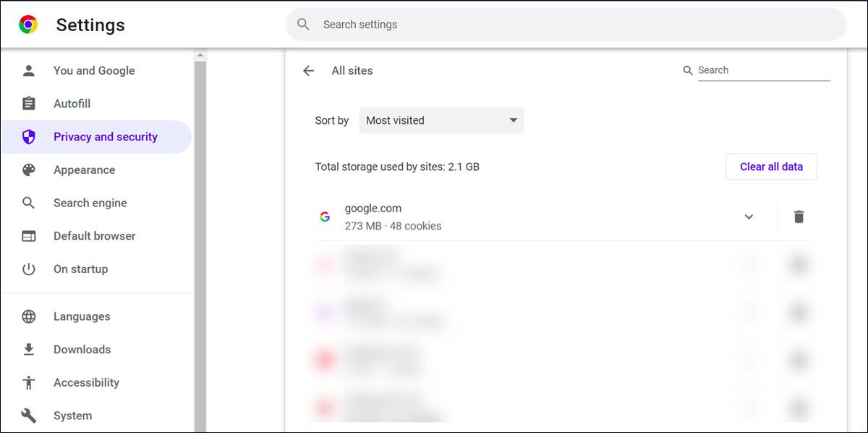Click the Languages globe icon

[x=29, y=316]
